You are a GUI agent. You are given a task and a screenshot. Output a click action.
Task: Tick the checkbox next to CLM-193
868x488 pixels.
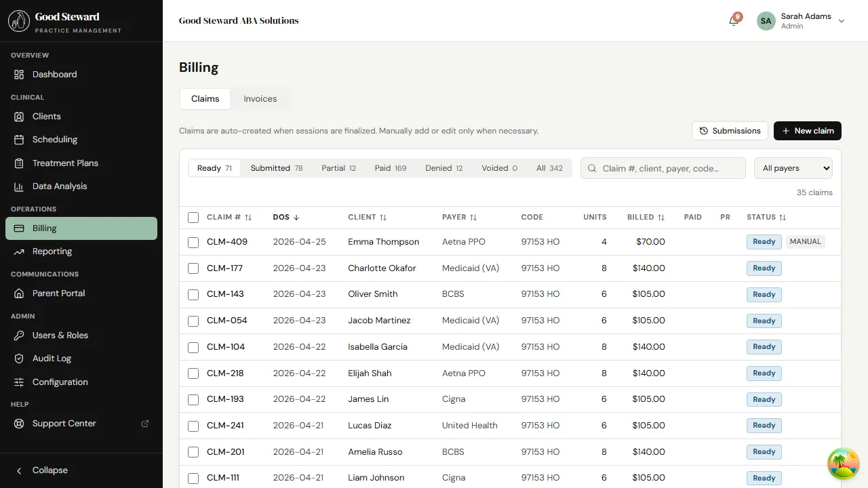193,399
